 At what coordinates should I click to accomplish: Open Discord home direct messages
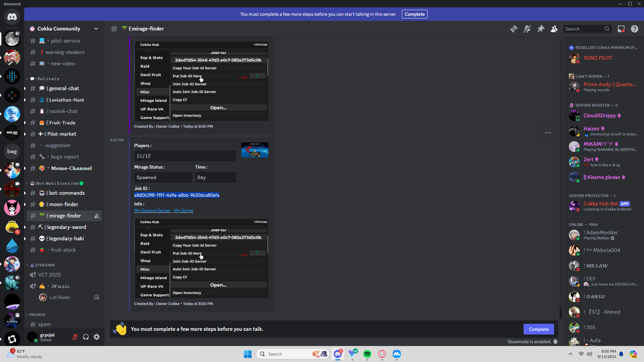tap(12, 17)
